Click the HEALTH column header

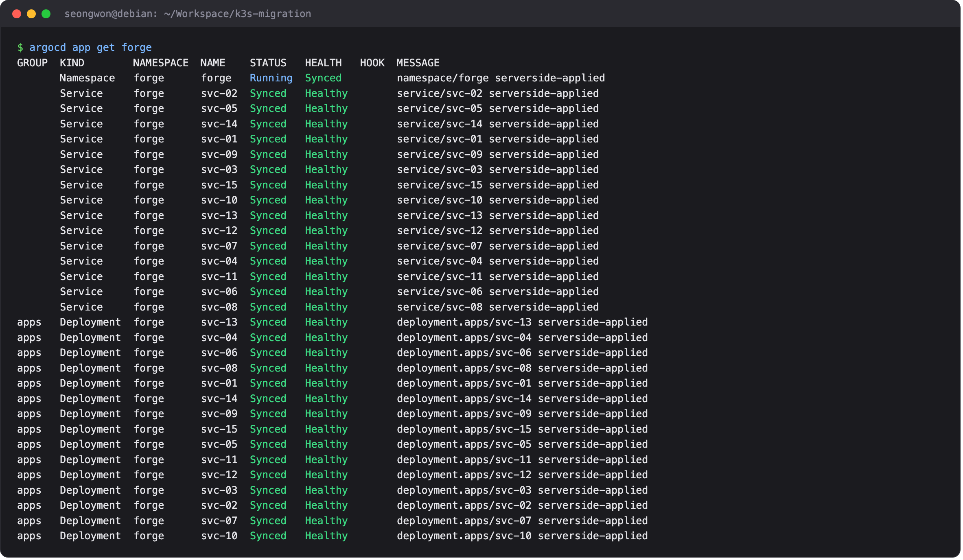coord(324,63)
